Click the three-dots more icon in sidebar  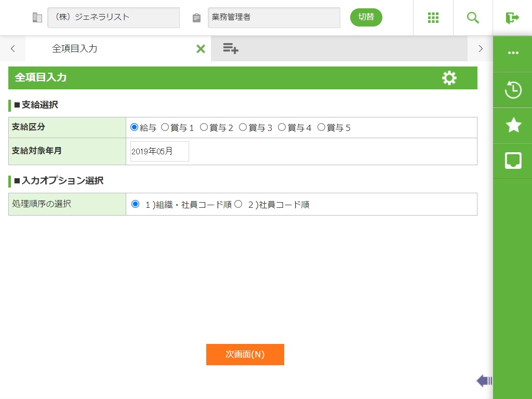click(x=513, y=53)
